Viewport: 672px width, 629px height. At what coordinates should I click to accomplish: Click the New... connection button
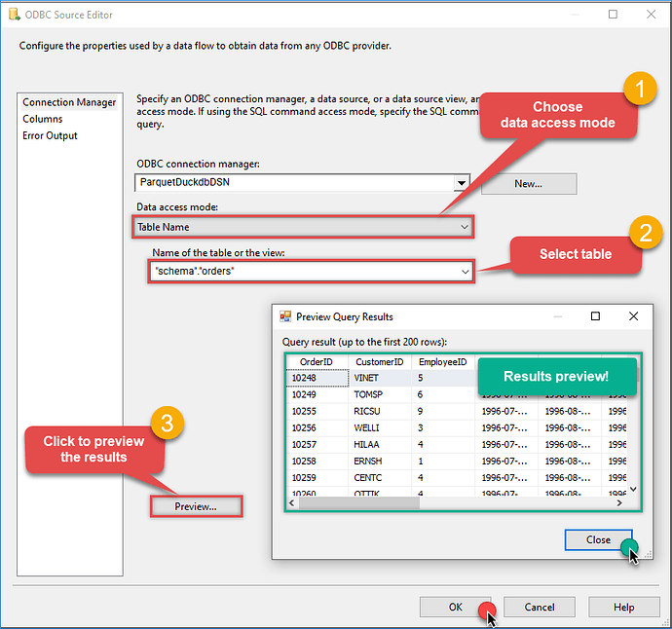528,183
